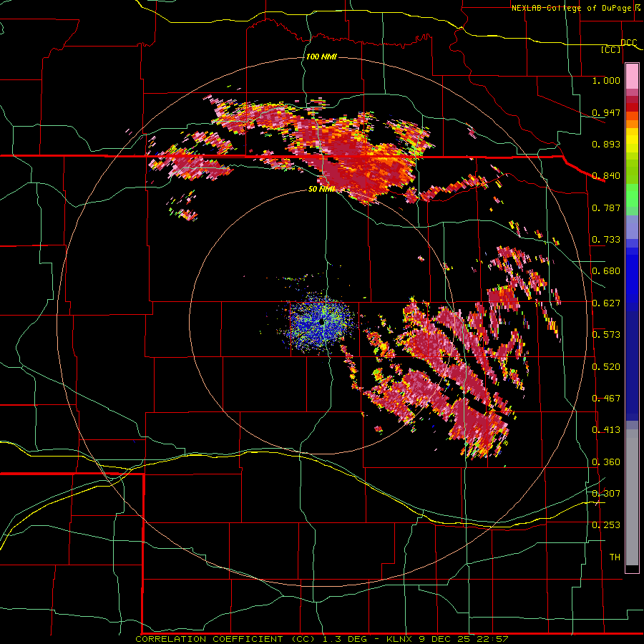Click the 0.573 scale value
This screenshot has width=644, height=644.
pyautogui.click(x=606, y=334)
